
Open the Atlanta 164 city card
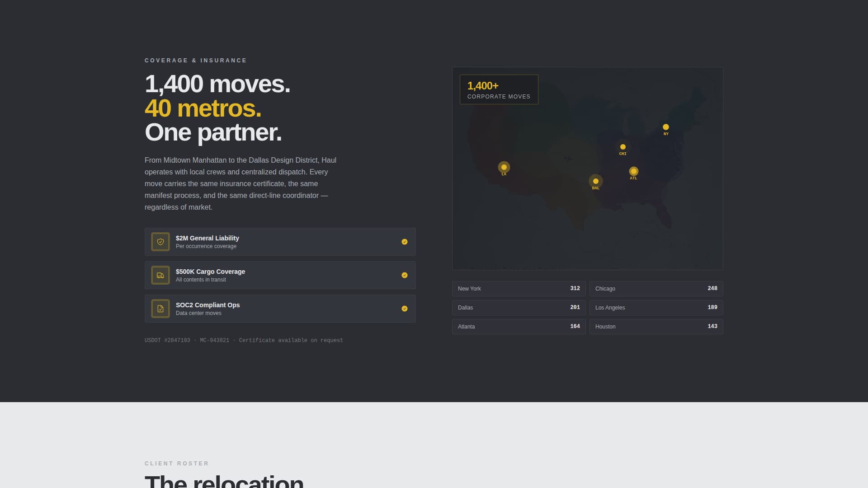[519, 327]
